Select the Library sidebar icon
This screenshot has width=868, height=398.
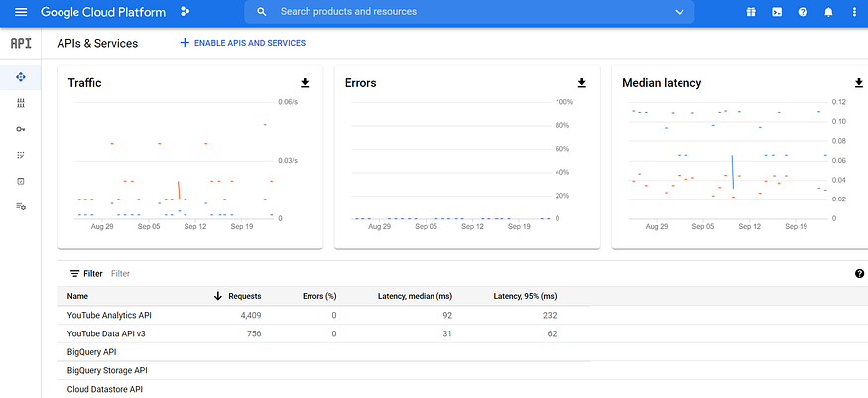pos(21,103)
